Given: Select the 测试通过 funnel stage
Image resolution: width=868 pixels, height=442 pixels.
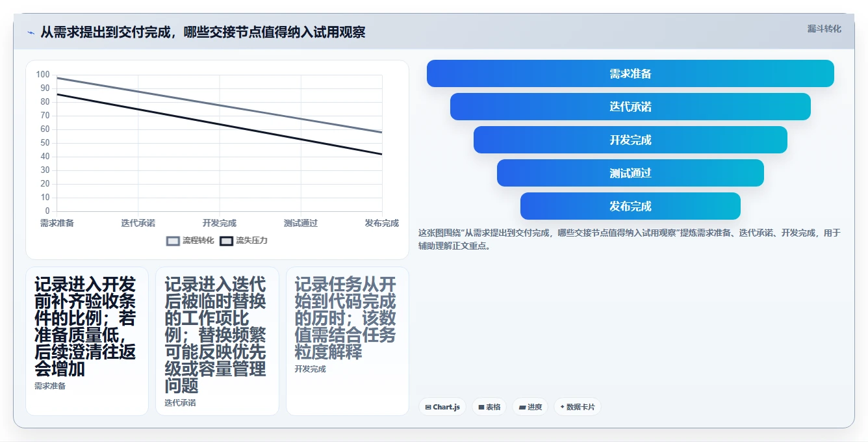Looking at the screenshot, I should coord(630,173).
